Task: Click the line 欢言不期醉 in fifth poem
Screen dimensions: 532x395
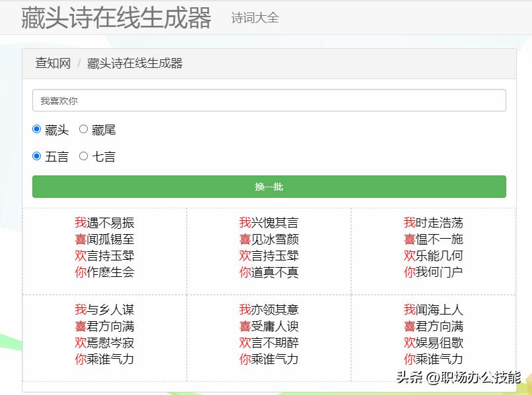Action: 267,342
